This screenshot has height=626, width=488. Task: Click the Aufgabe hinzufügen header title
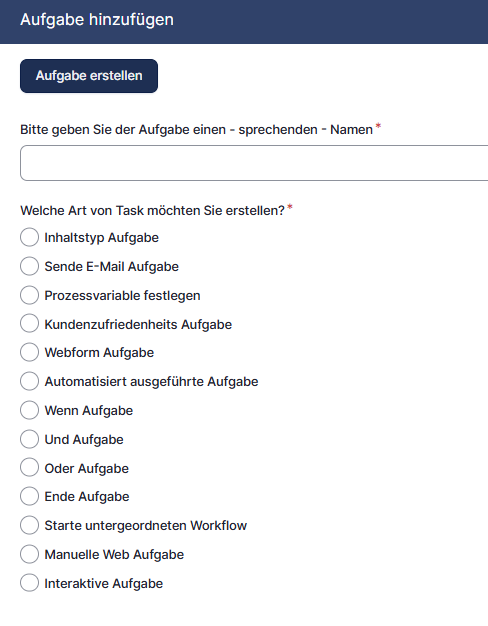97,20
